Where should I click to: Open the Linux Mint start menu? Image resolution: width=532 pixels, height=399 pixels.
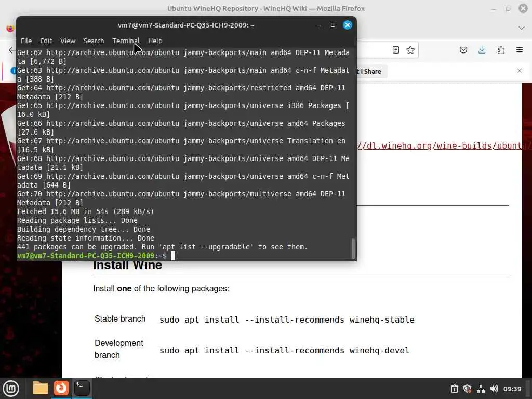11,388
